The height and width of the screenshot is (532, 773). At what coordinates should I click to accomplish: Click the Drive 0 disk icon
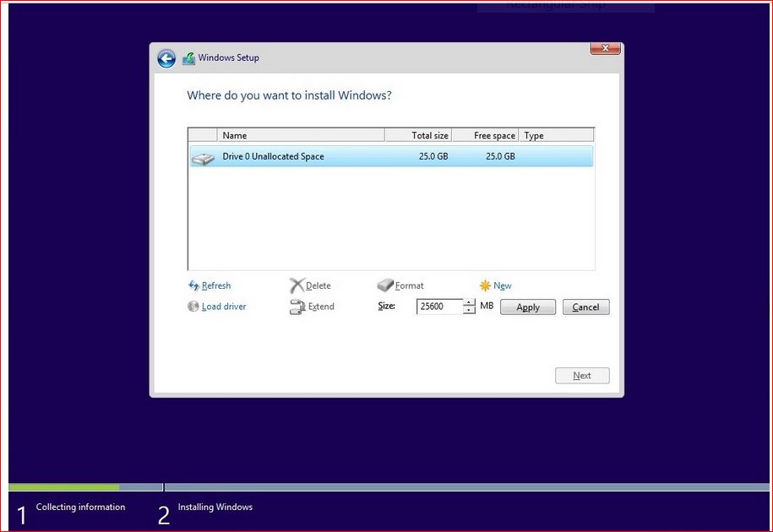203,159
